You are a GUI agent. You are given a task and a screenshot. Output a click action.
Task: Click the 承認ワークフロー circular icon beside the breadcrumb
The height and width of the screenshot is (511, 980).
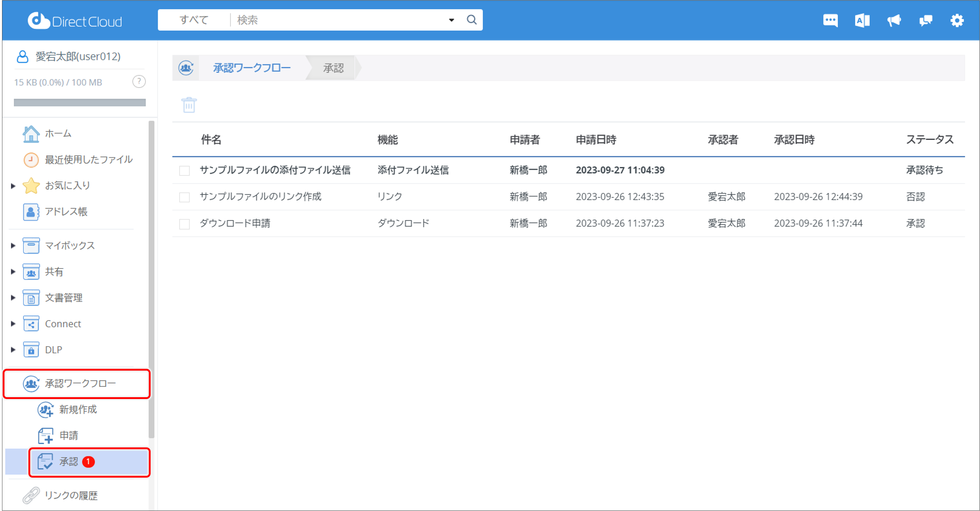pos(186,68)
